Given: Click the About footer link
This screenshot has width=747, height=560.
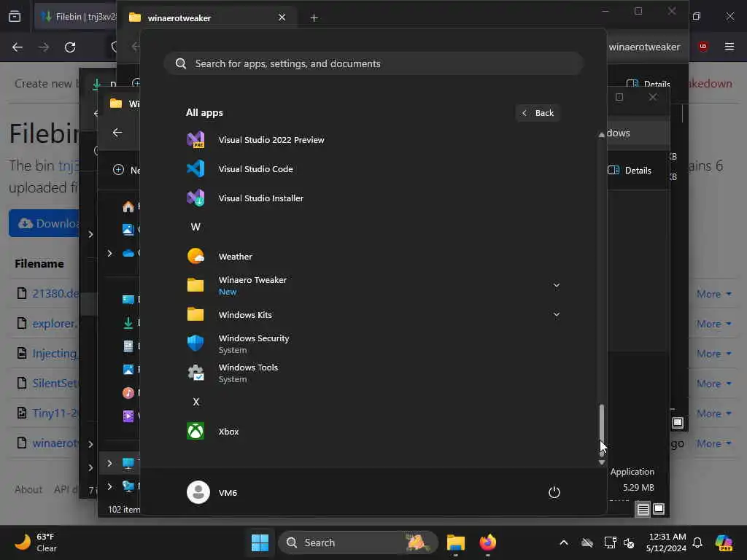Looking at the screenshot, I should coord(28,489).
